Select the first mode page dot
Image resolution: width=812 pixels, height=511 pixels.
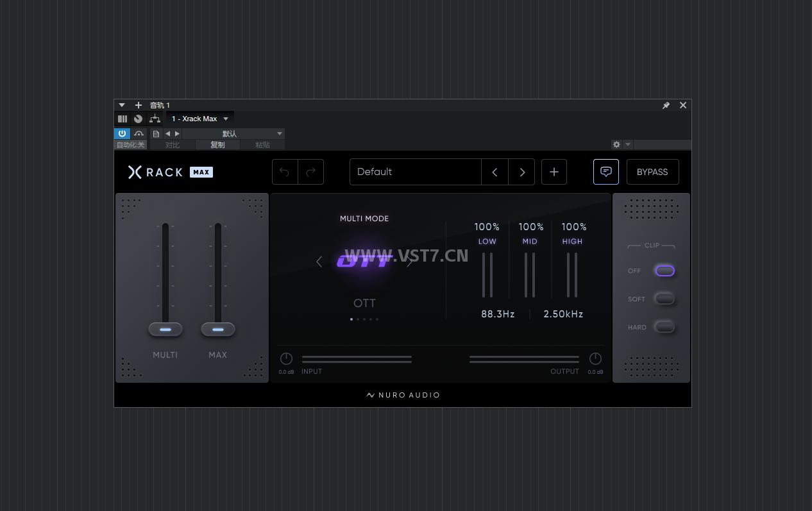[351, 319]
